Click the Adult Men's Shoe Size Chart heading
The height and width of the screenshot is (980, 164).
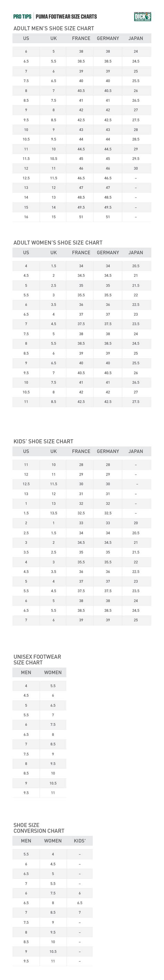[x=54, y=29]
